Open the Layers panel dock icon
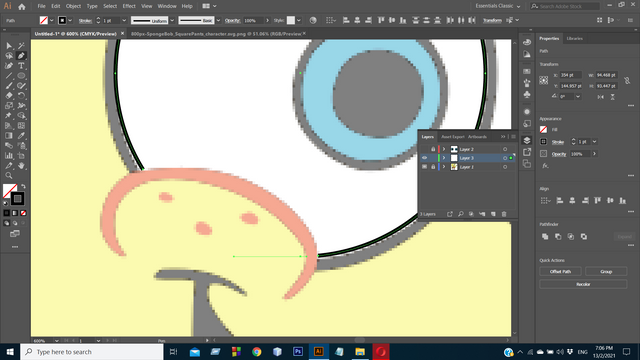This screenshot has width=640, height=360. coord(527,140)
